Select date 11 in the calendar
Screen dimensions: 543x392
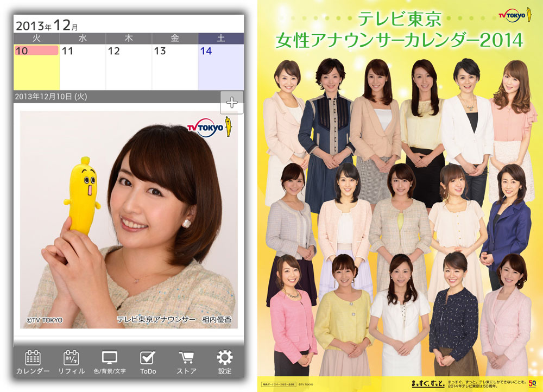[83, 67]
